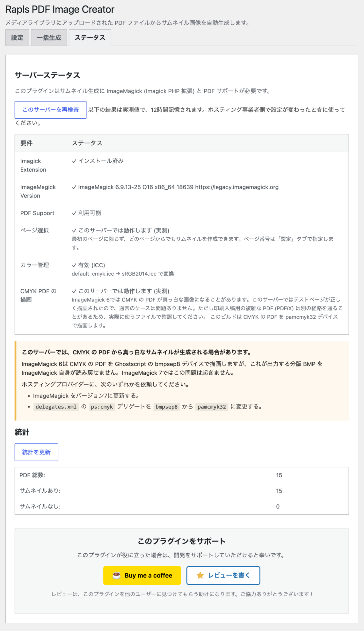Viewport: 364px width, 631px height.
Task: Click the このプラグインをサポート heading
Action: pos(182,541)
